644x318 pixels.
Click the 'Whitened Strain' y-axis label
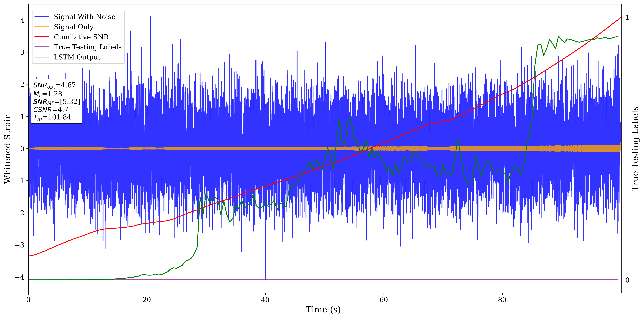pos(7,149)
